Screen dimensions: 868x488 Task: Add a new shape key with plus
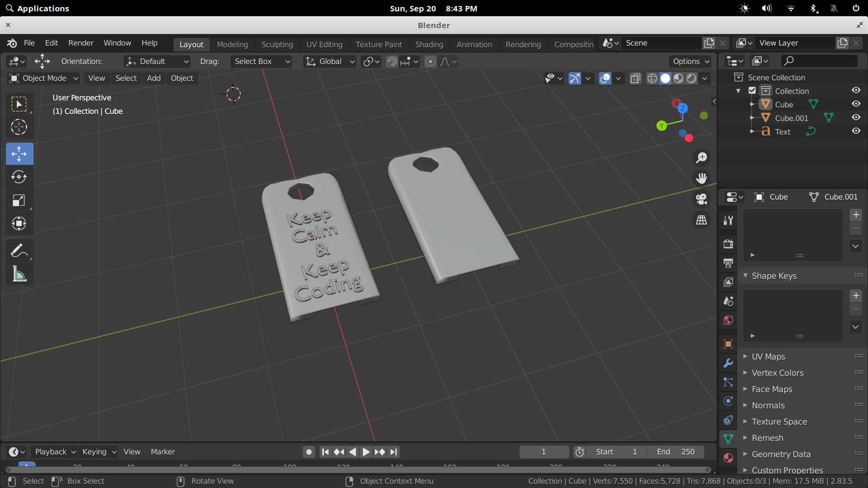coord(856,296)
